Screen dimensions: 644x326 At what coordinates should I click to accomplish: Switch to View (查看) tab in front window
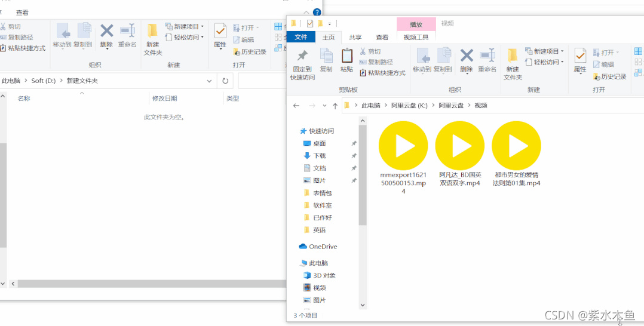382,38
